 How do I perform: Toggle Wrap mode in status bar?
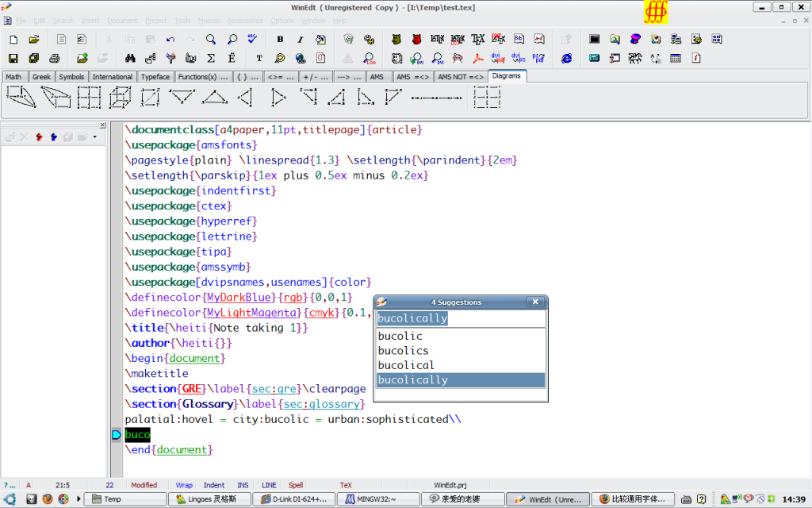click(184, 485)
